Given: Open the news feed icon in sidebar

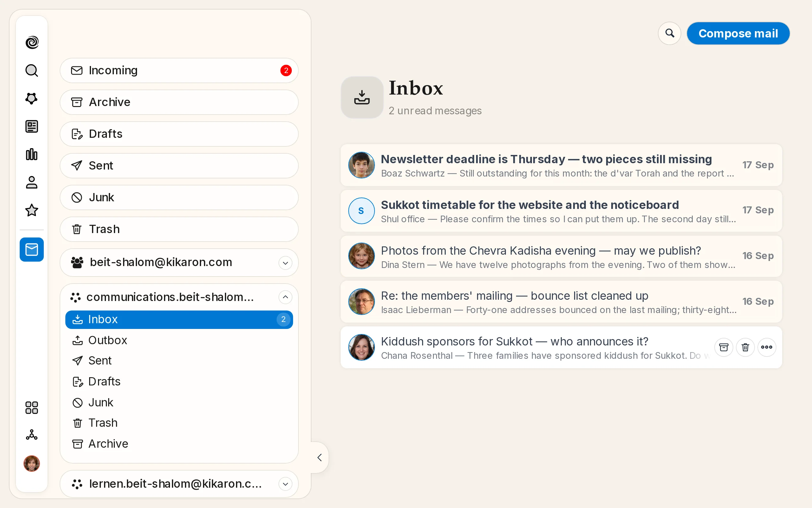Looking at the screenshot, I should [x=32, y=127].
